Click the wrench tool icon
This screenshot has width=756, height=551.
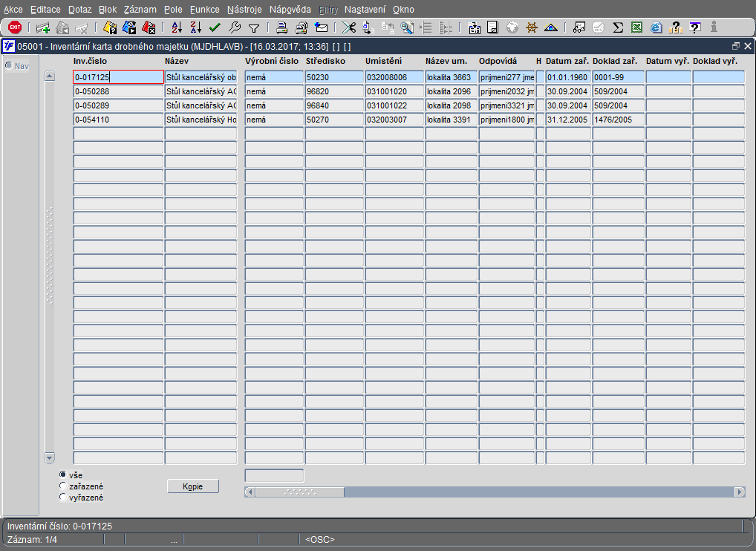point(235,27)
